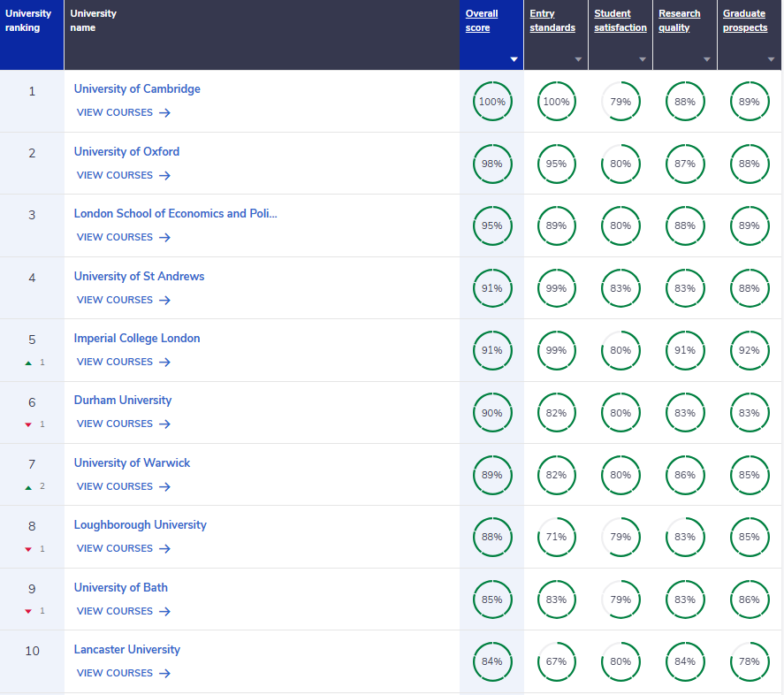Click Bath's 86% graduate prospects circle
Viewport: 784px width, 695px height.
[749, 600]
